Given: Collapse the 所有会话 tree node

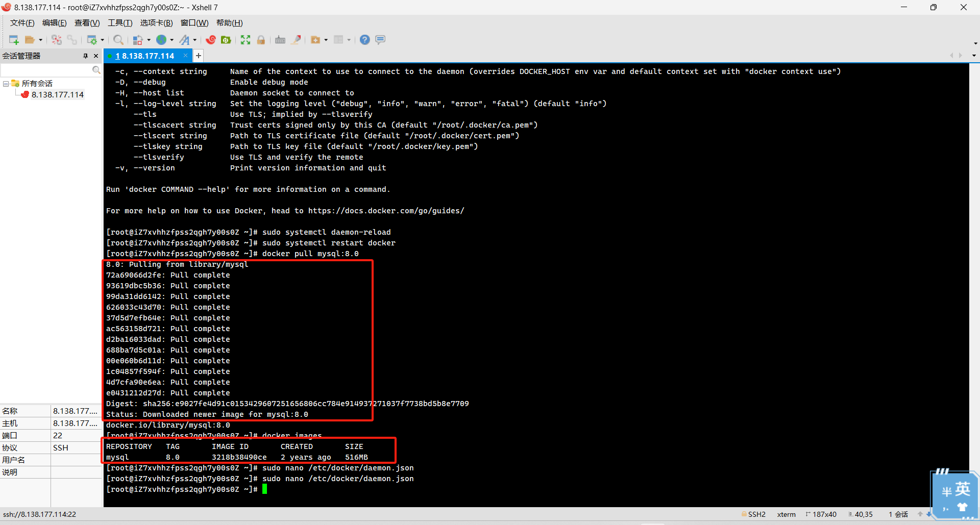Looking at the screenshot, I should tap(6, 84).
